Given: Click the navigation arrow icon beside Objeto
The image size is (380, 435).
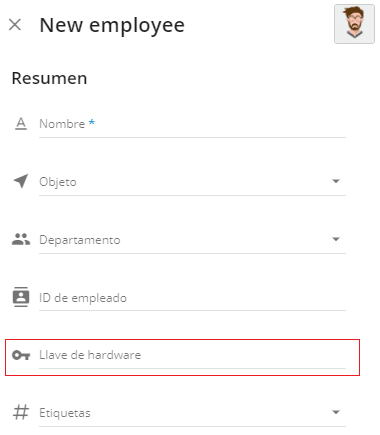Looking at the screenshot, I should click(x=21, y=181).
